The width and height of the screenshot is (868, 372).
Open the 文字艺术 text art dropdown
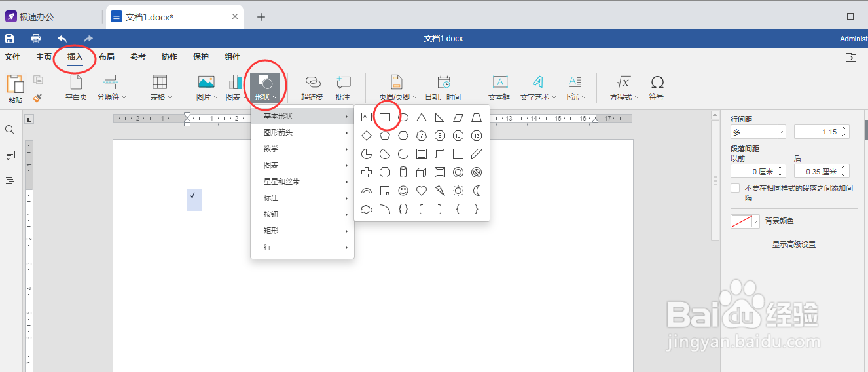click(x=537, y=88)
